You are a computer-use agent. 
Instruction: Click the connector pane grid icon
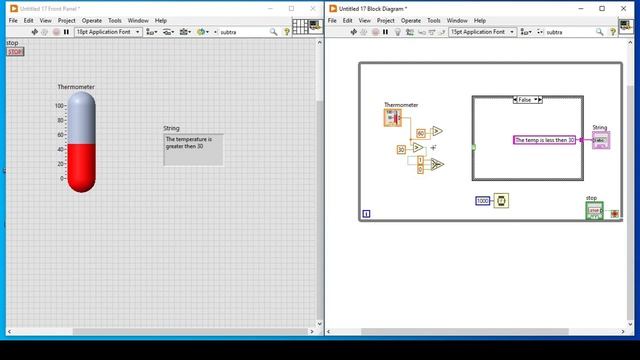coord(300,27)
